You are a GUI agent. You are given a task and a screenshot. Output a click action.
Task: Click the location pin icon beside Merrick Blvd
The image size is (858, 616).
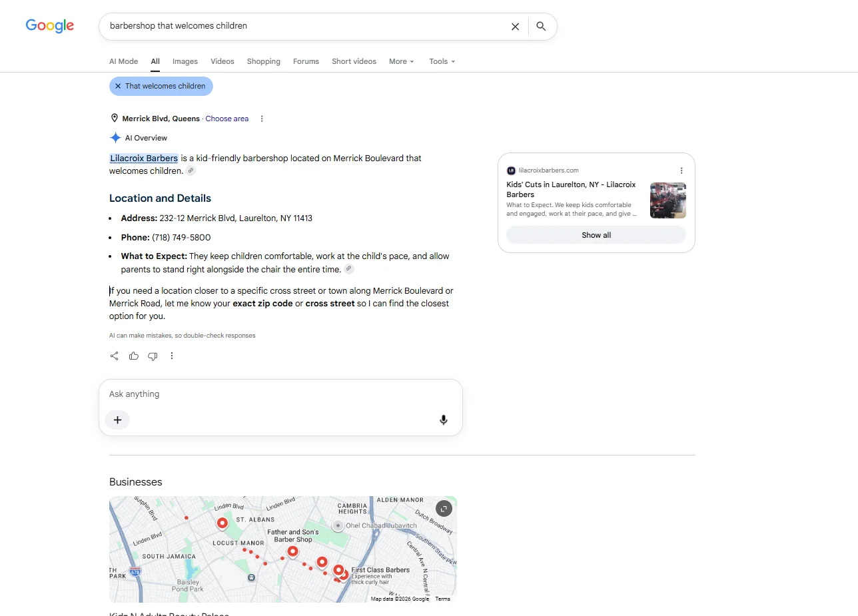(x=115, y=119)
